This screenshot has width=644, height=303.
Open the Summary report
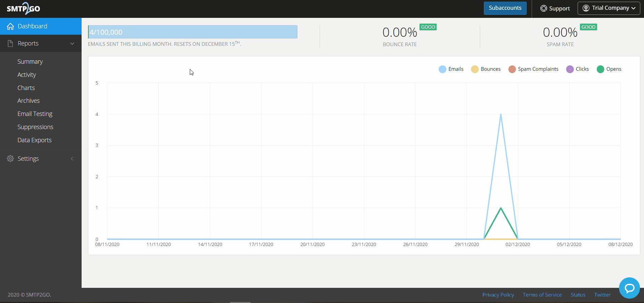(x=30, y=62)
